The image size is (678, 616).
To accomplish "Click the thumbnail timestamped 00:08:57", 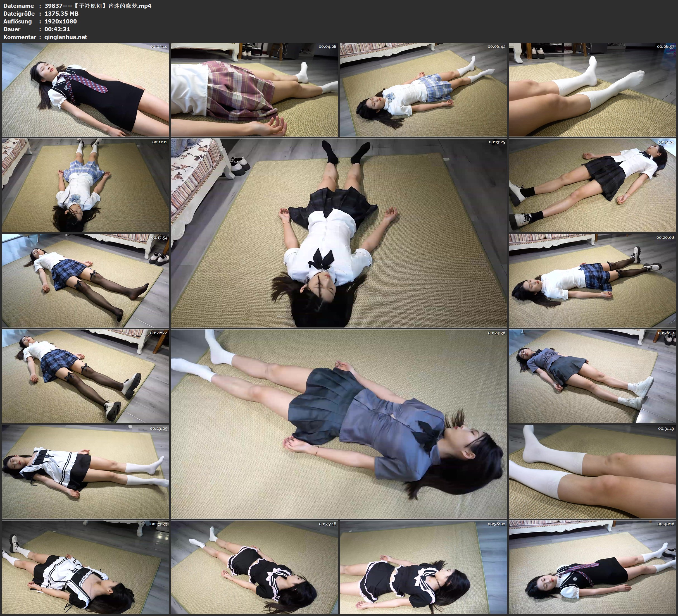I will tap(592, 89).
